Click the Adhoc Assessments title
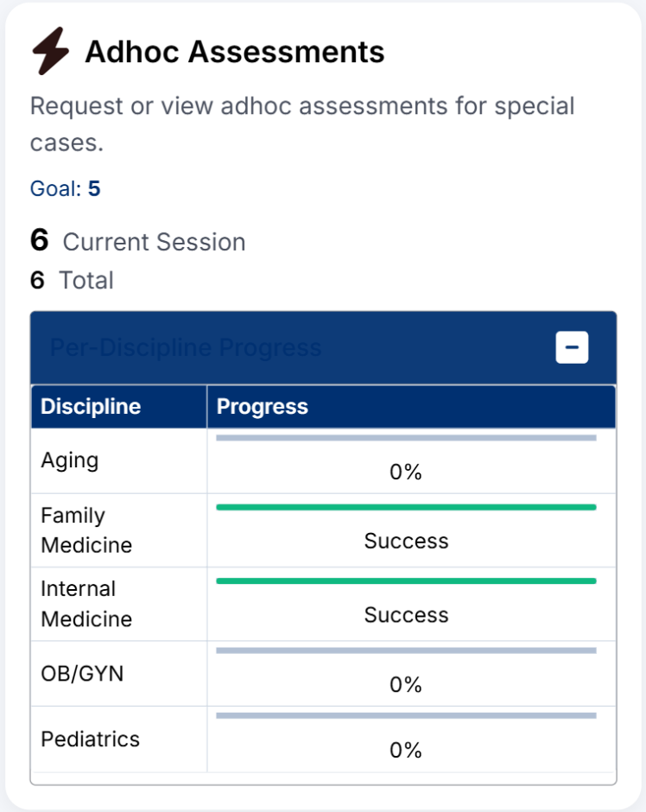Image resolution: width=646 pixels, height=812 pixels. [x=234, y=52]
